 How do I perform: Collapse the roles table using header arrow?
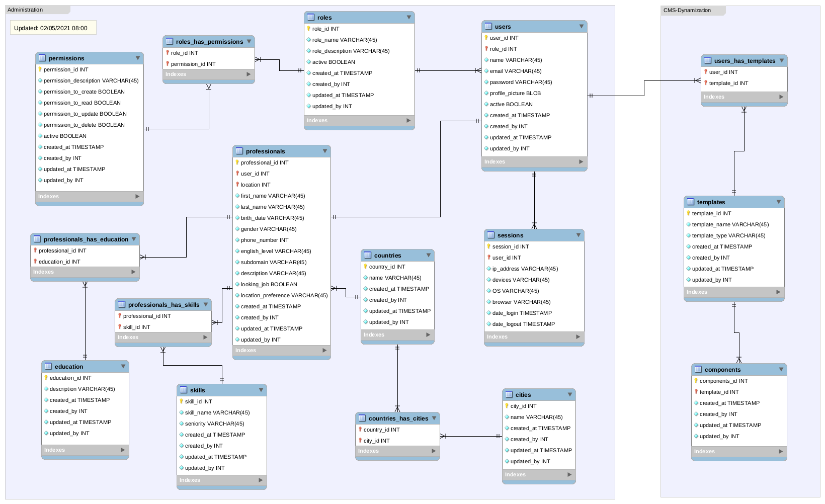(409, 18)
